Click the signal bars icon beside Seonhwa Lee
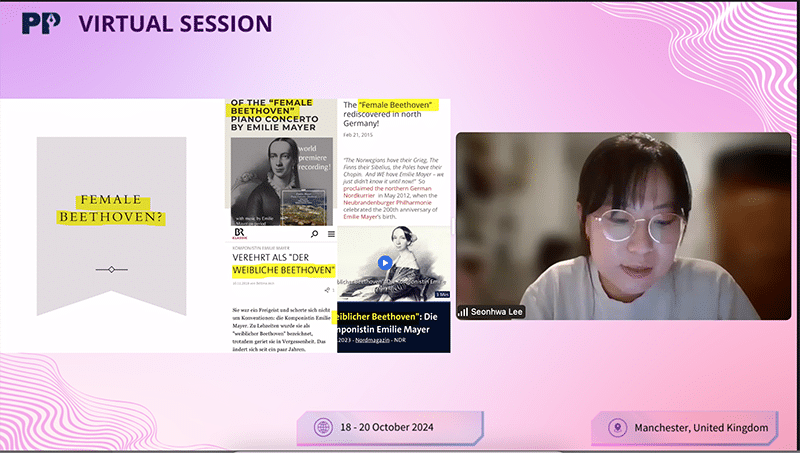This screenshot has height=453, width=800. [463, 312]
